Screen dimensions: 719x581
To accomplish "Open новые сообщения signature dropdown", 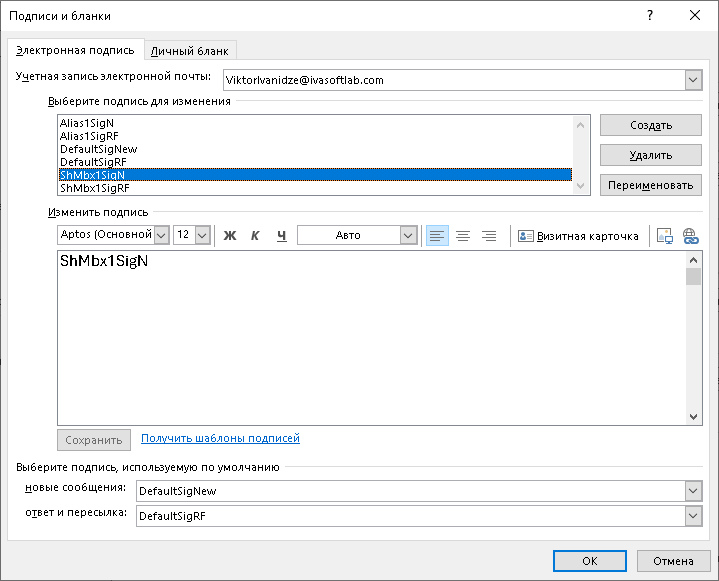I will pyautogui.click(x=693, y=491).
